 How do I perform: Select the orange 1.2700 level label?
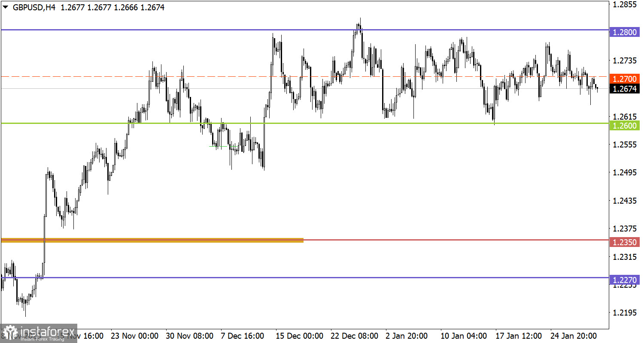625,79
